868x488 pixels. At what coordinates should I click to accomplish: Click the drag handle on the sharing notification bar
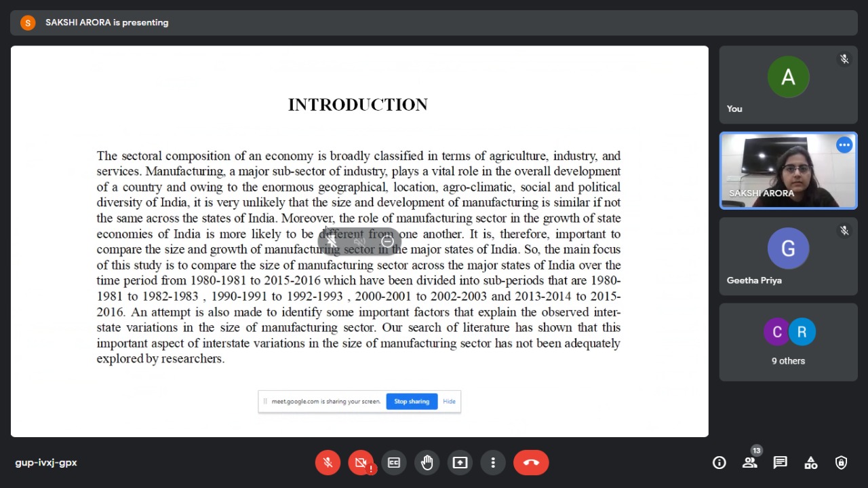click(x=265, y=401)
